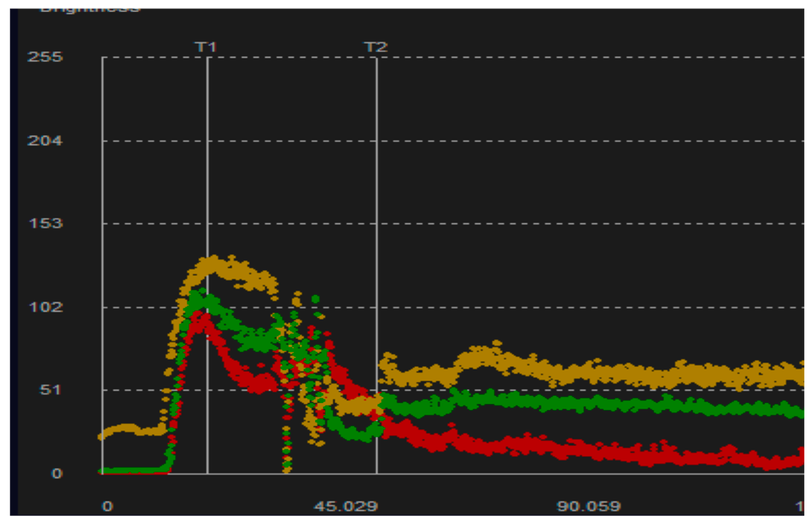Select the 204 brightness axis label
Image resolution: width=812 pixels, height=524 pixels.
[45, 141]
